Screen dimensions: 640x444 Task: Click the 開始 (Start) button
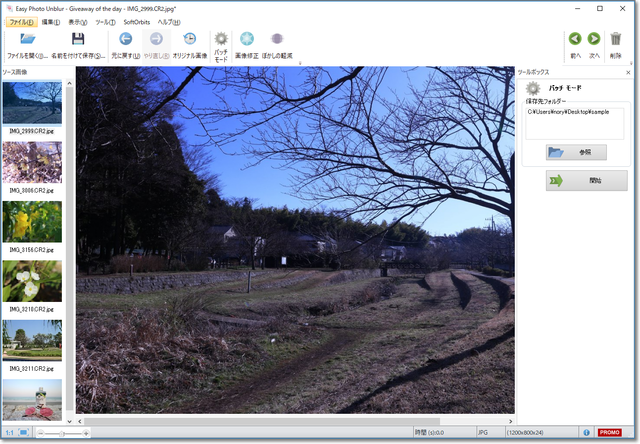click(573, 181)
